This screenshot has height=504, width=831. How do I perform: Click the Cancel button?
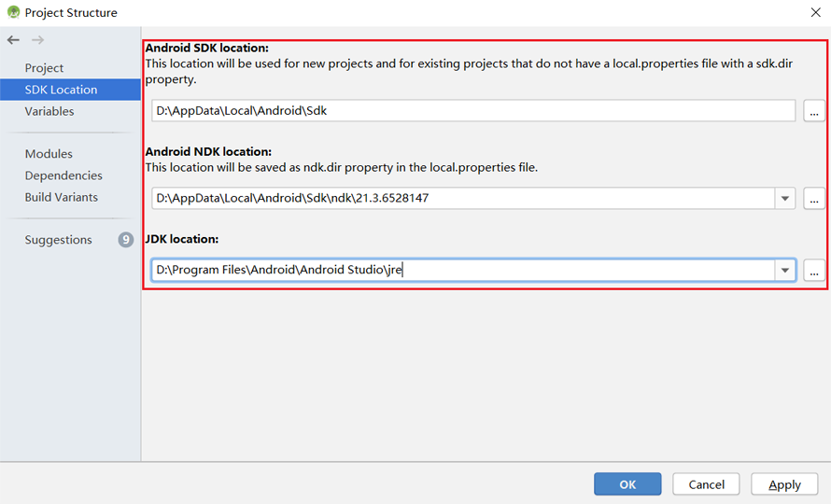[706, 484]
